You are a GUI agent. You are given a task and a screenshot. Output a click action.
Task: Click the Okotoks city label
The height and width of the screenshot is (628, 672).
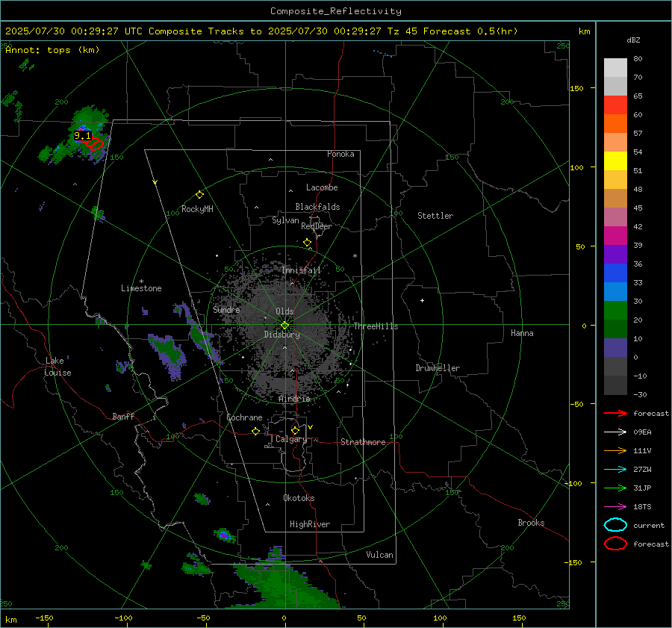pyautogui.click(x=299, y=498)
